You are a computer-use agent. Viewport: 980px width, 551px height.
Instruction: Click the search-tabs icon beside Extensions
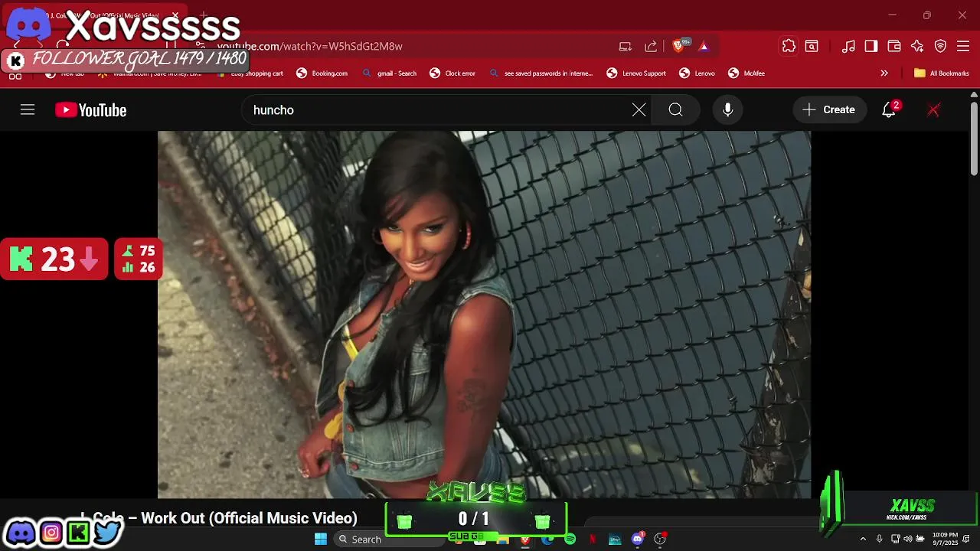coord(812,46)
